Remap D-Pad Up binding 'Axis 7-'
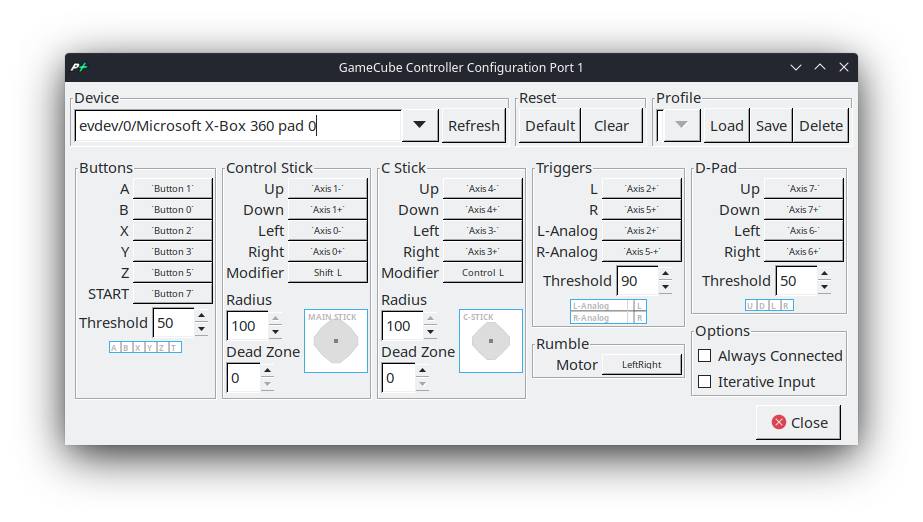The image size is (923, 522). (x=803, y=188)
